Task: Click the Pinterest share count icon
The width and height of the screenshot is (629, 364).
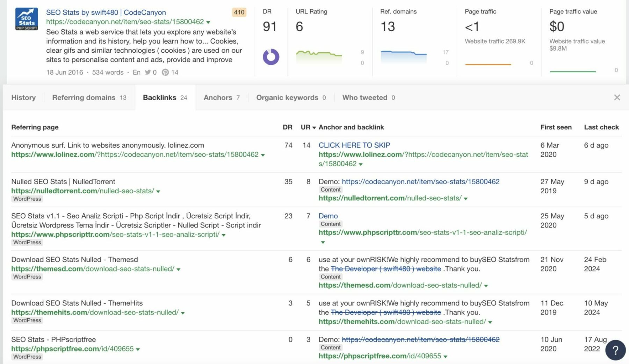Action: (165, 72)
